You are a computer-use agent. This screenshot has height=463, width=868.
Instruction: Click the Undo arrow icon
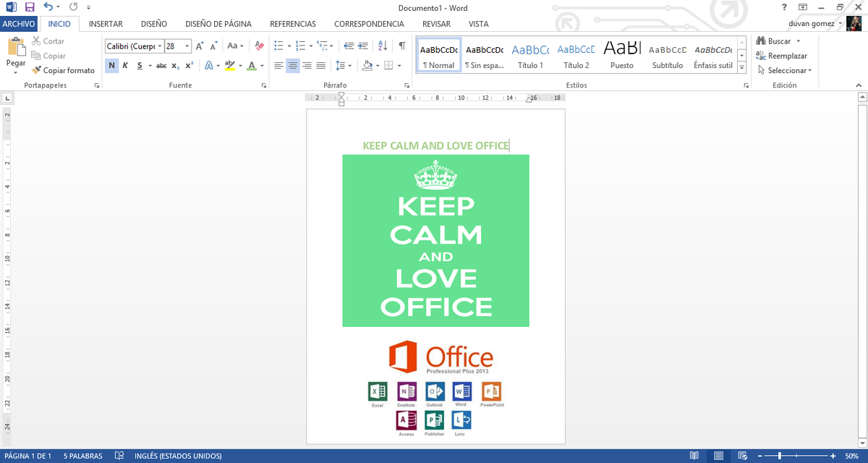[48, 7]
